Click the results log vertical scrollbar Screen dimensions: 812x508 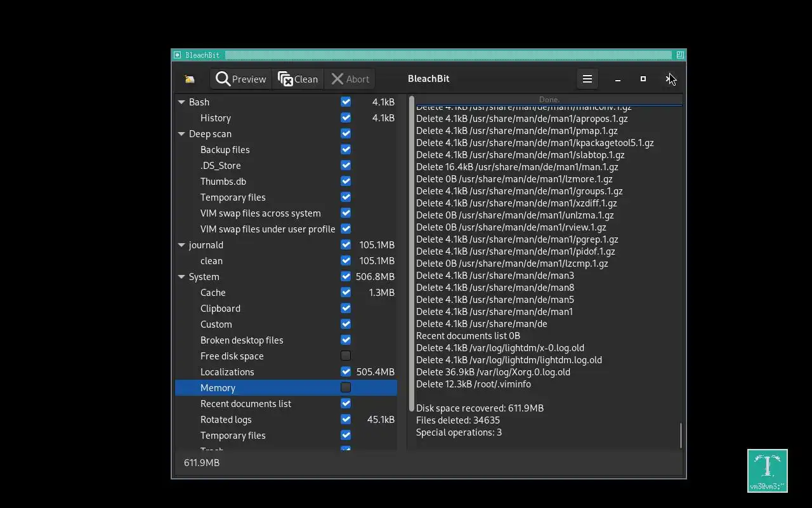click(x=681, y=436)
